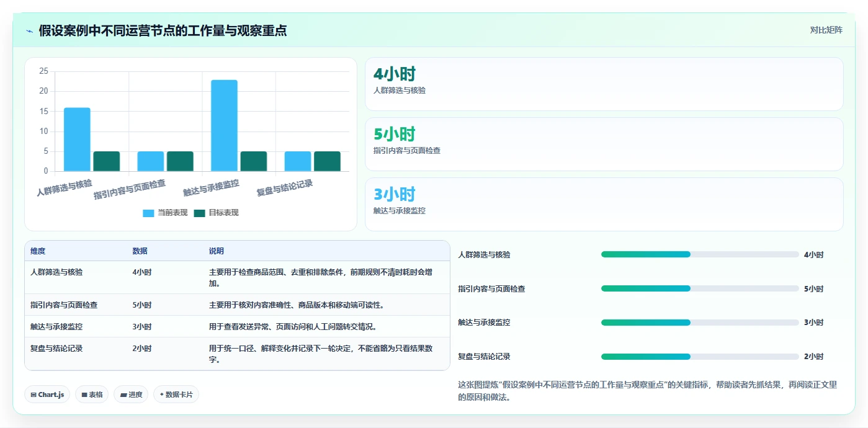
Task: Click the 触达与承接监控 cell in the table
Action: pos(56,327)
